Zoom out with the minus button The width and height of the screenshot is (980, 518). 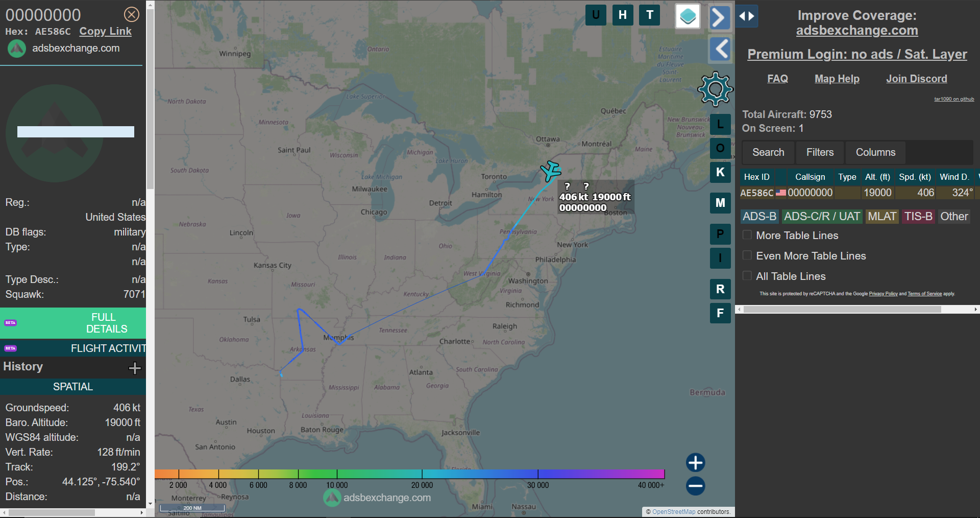tap(695, 486)
